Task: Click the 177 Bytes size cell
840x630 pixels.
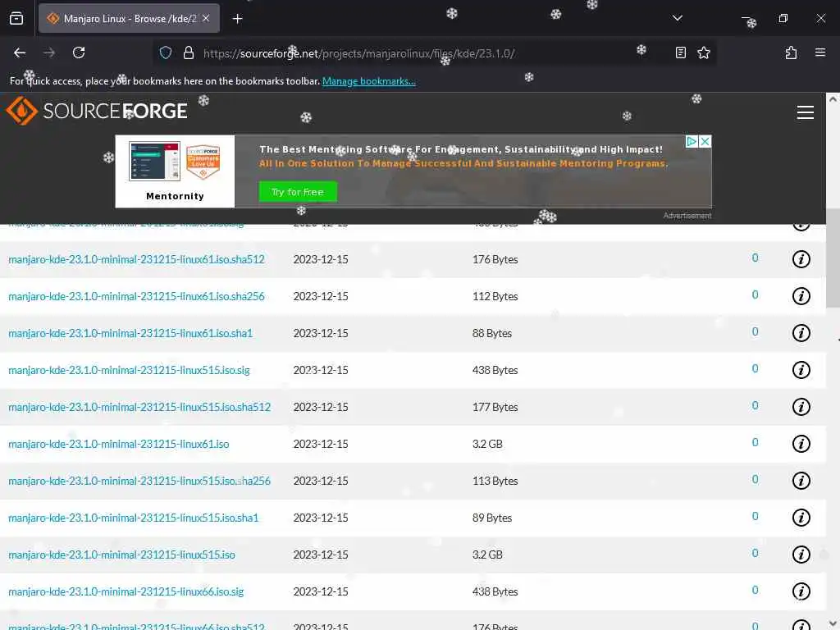Action: [495, 407]
